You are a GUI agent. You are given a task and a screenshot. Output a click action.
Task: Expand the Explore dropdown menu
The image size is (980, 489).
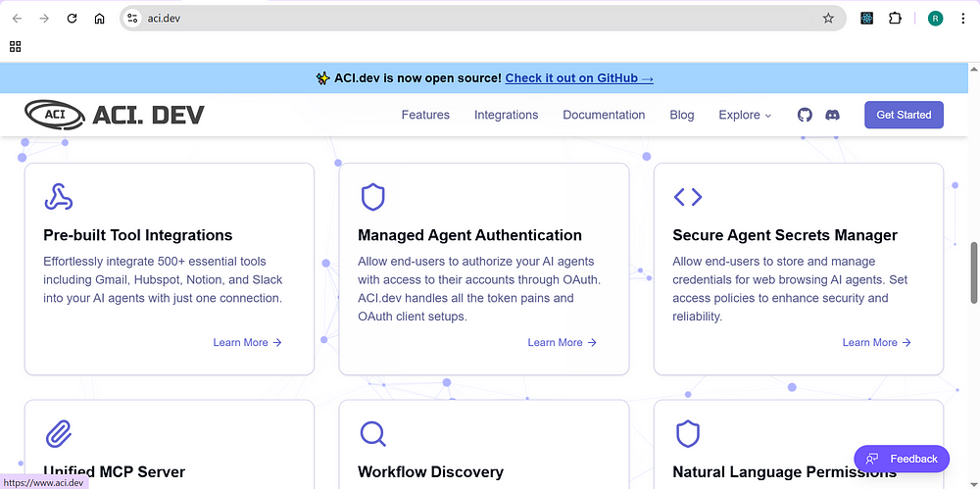[x=745, y=115]
